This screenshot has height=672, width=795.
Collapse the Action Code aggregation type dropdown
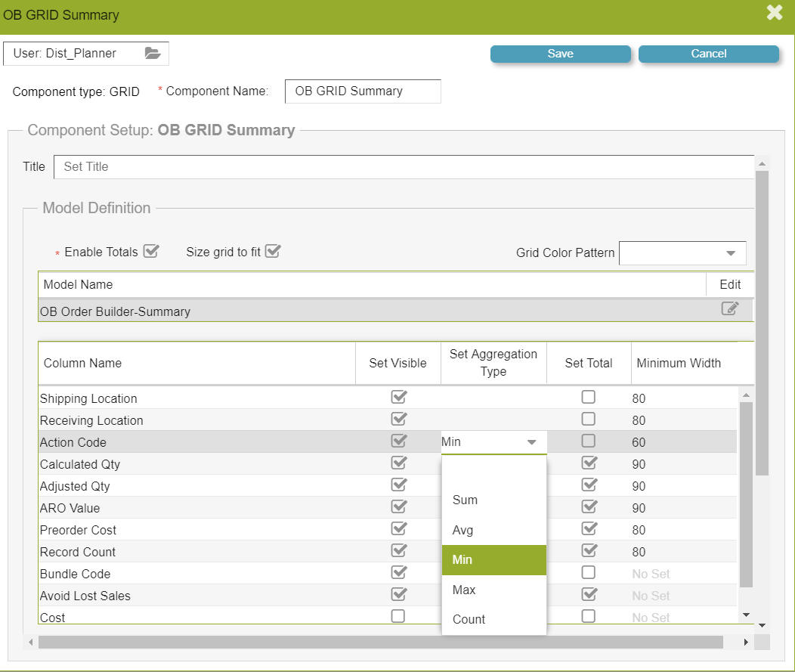(531, 442)
